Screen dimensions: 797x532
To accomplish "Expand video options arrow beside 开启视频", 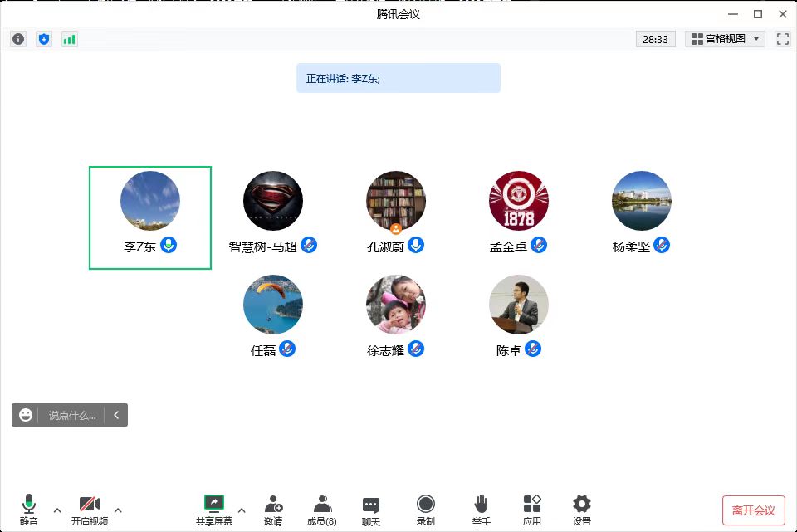I will pyautogui.click(x=118, y=510).
